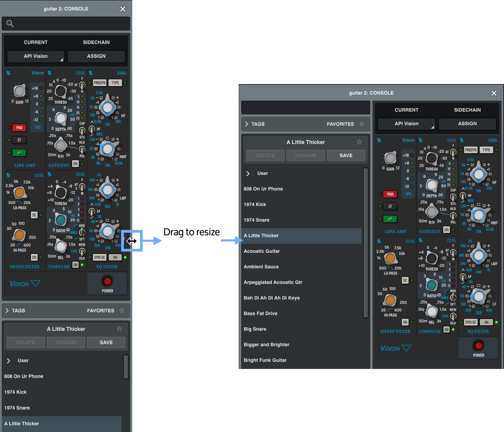Click the ASSIGN button
Image resolution: width=504 pixels, height=432 pixels.
point(96,56)
